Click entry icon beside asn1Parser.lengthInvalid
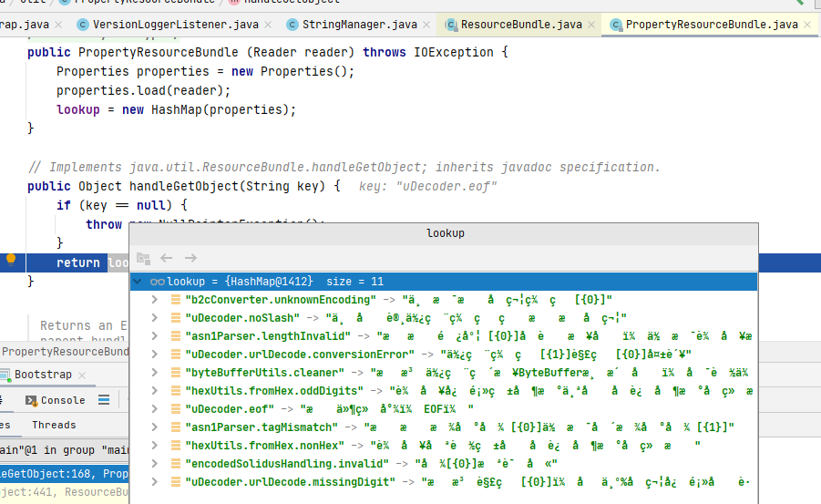 tap(176, 335)
